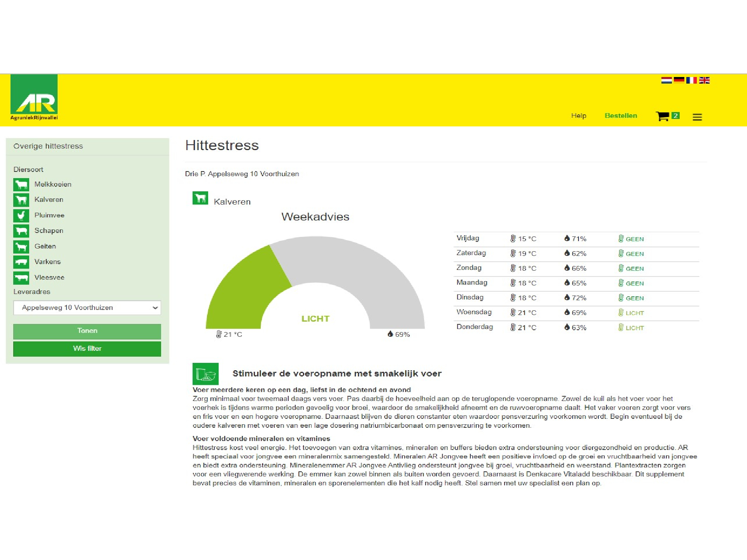Select the Schapen sheep icon
The height and width of the screenshot is (560, 747).
[21, 231]
